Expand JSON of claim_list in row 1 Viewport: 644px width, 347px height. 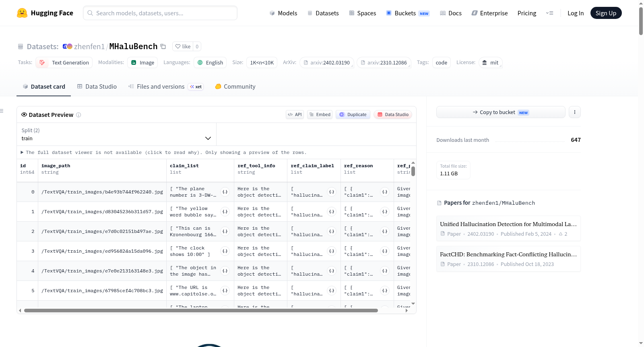pos(225,212)
